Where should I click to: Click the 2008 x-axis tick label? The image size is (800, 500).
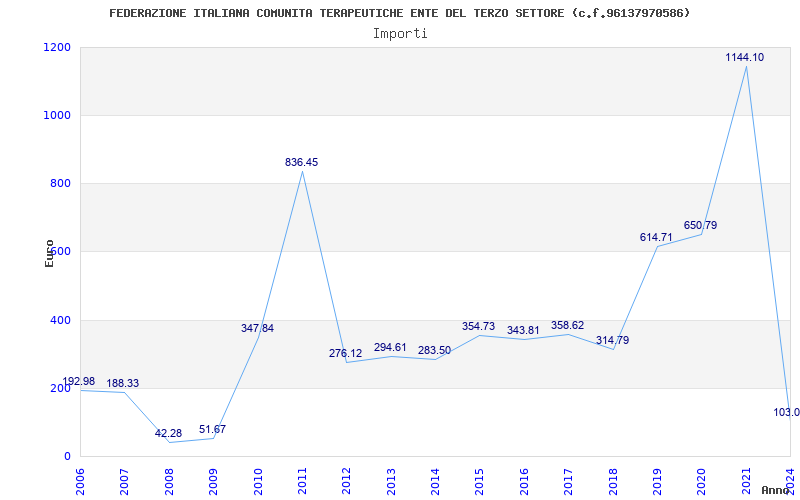(169, 481)
